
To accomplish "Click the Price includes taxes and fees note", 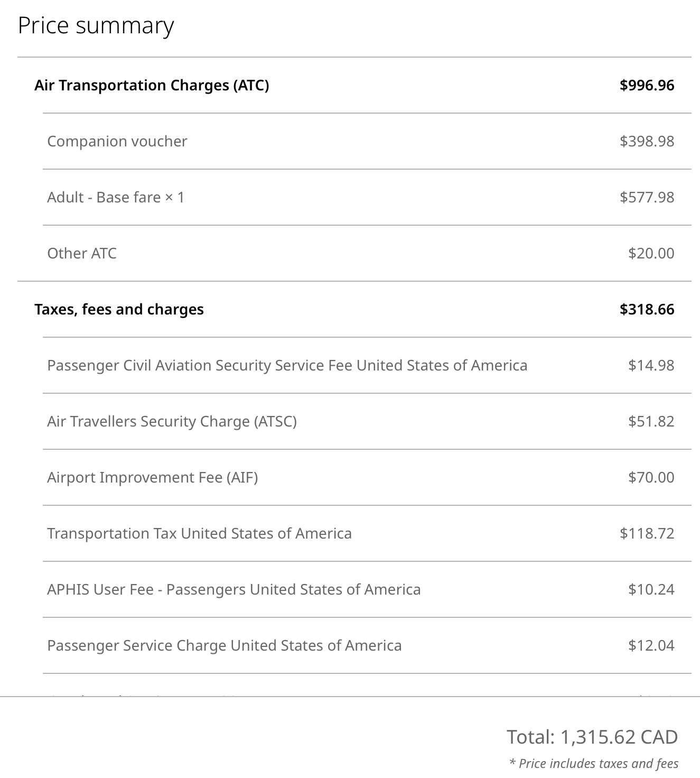I will (x=593, y=763).
